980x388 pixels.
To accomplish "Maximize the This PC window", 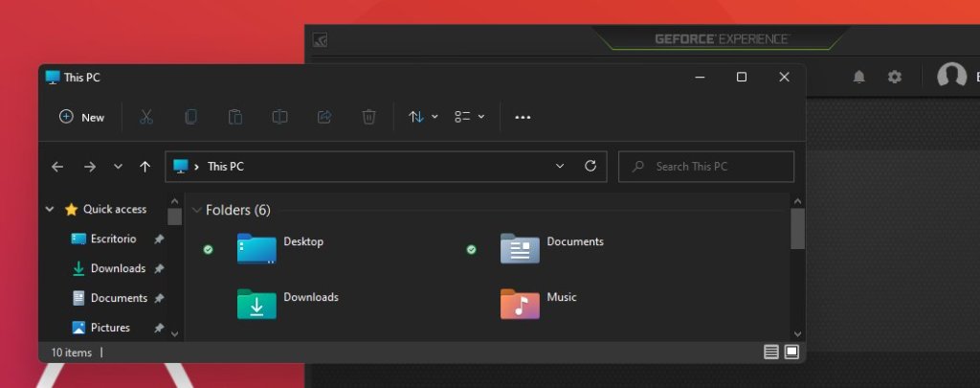I will coord(742,77).
